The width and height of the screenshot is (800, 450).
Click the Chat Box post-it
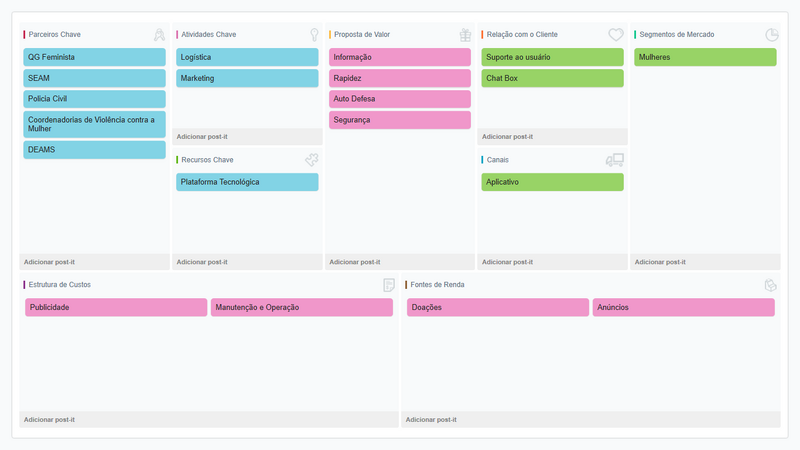point(552,78)
